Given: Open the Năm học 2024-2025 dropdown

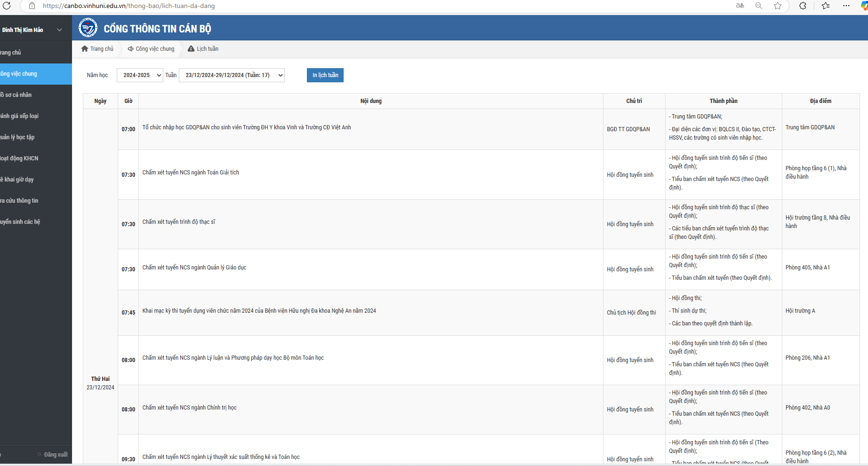Looking at the screenshot, I should [140, 75].
